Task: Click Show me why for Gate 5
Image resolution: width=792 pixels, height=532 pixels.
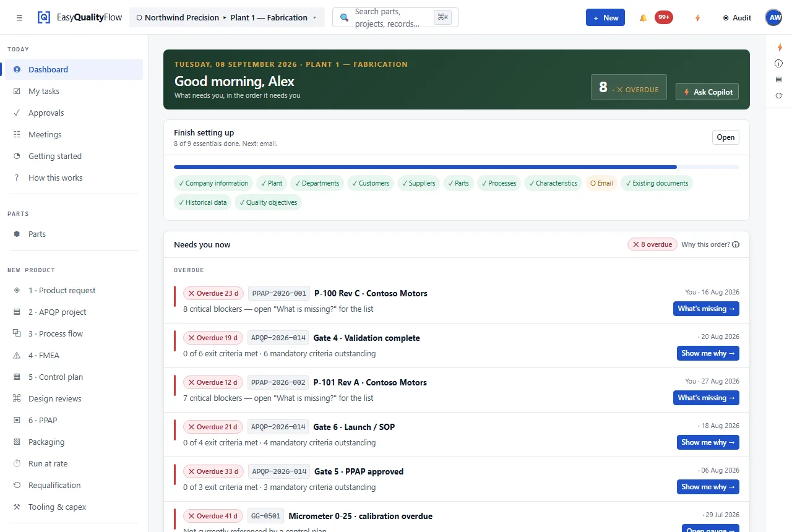Action: (x=708, y=487)
